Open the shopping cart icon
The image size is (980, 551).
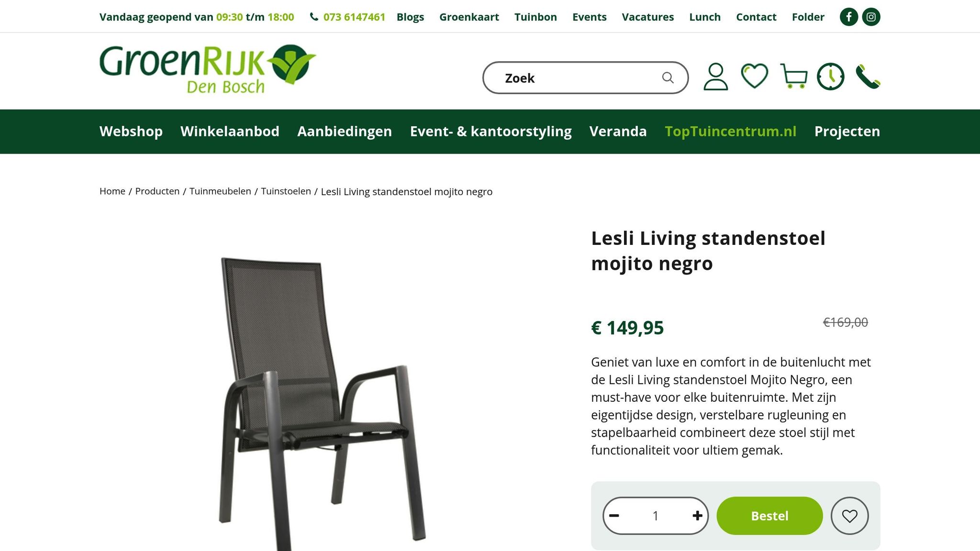coord(794,77)
